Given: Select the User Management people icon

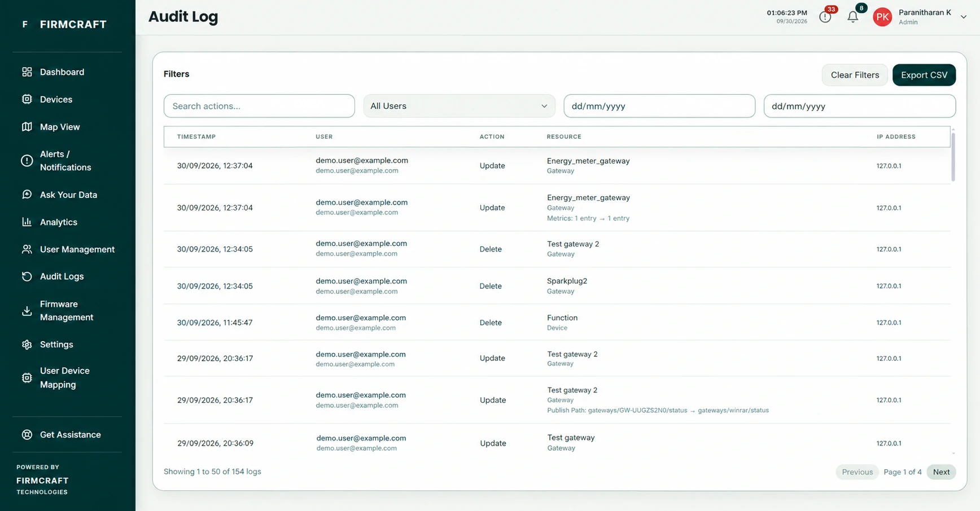Looking at the screenshot, I should [27, 249].
